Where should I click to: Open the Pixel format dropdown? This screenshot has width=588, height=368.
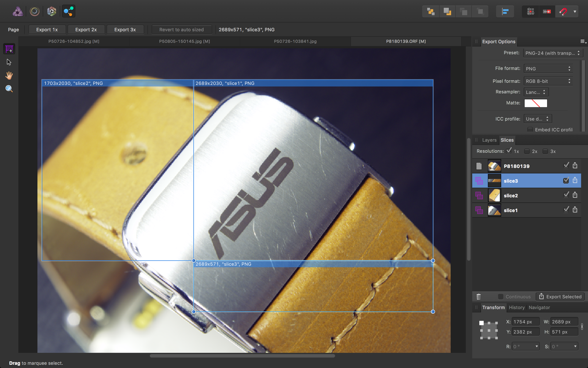pos(548,81)
